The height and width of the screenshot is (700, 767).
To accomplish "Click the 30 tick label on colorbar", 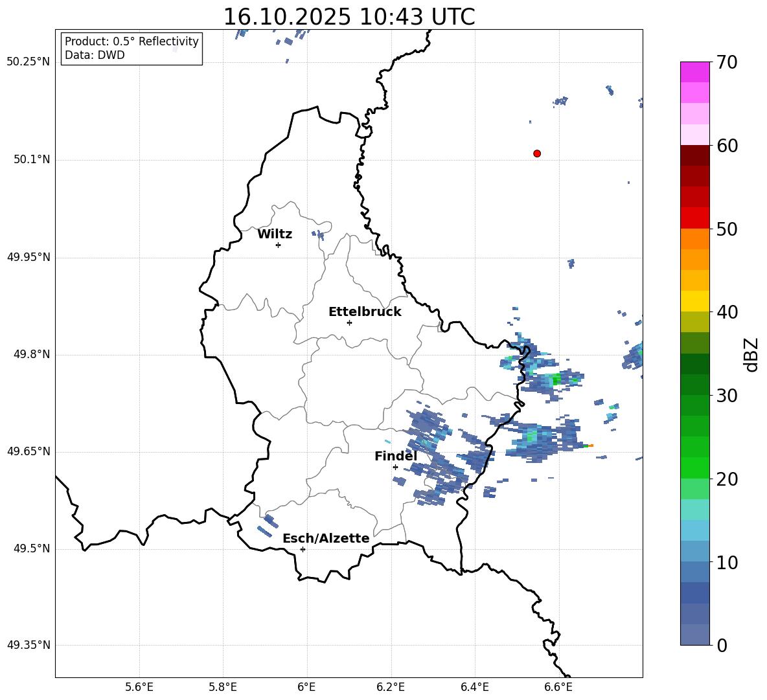I will click(727, 396).
